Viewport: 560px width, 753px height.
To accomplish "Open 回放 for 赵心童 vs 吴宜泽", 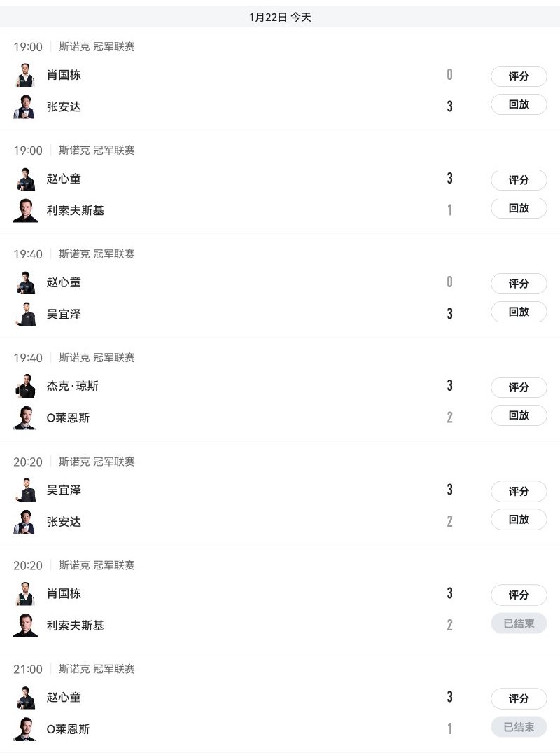I will pyautogui.click(x=519, y=312).
